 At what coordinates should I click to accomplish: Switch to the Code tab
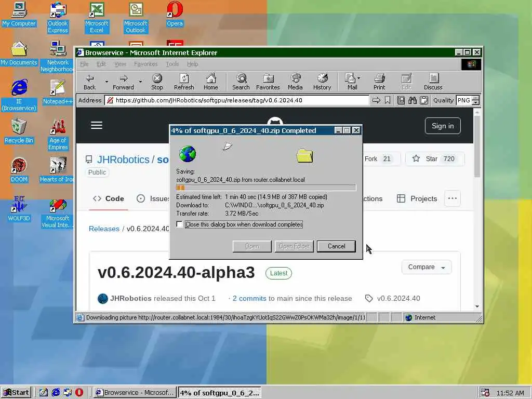(x=109, y=199)
